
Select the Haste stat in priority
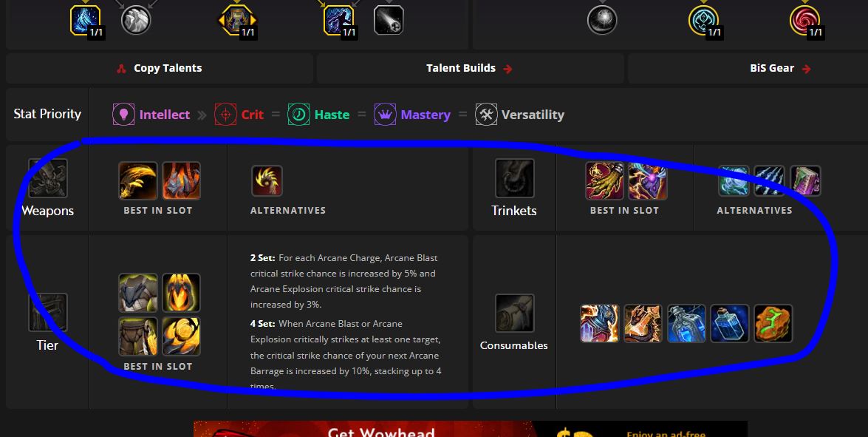click(332, 115)
